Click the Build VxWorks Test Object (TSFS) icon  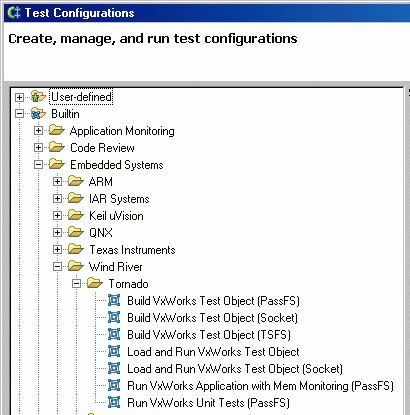tap(114, 335)
